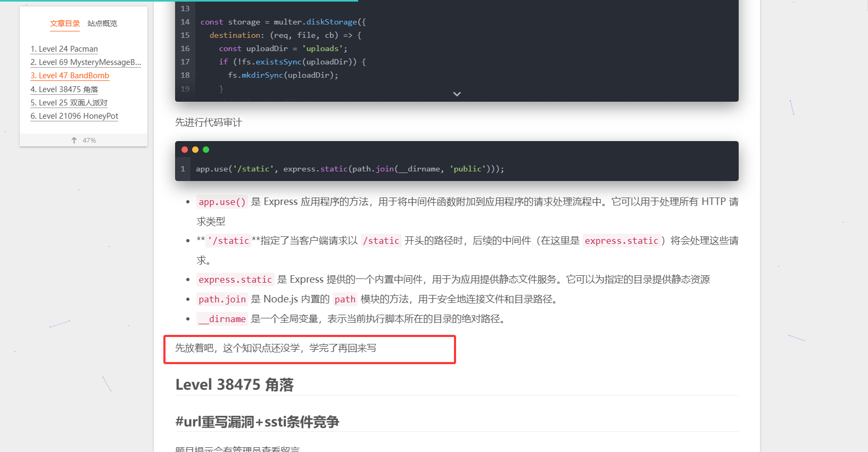Click the app.use() inline code tag
868x452 pixels.
222,202
